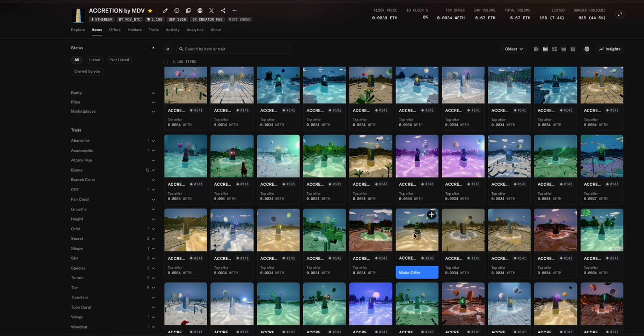
Task: Open the collection website via the globe icon
Action: pyautogui.click(x=200, y=10)
